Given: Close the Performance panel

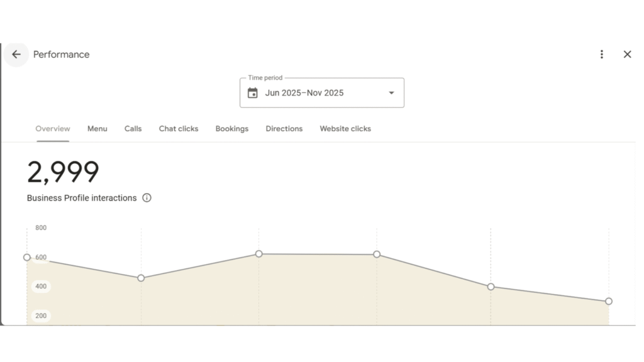Looking at the screenshot, I should coord(627,55).
